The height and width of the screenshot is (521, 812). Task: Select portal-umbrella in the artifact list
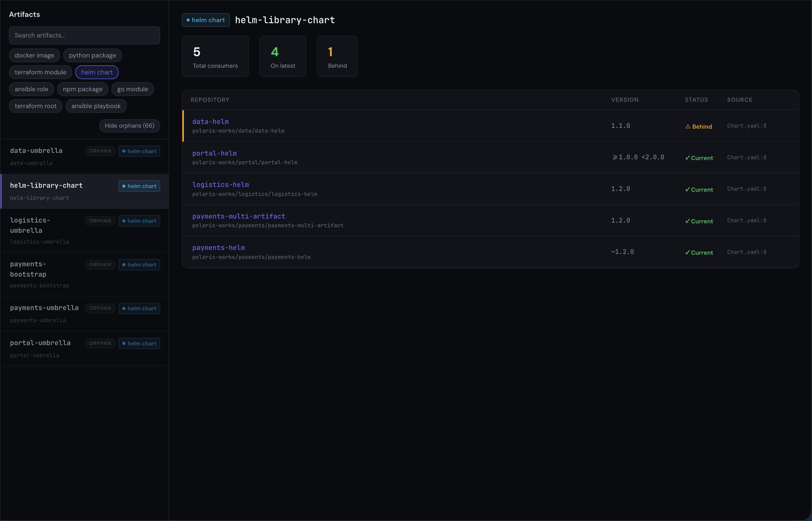click(85, 349)
